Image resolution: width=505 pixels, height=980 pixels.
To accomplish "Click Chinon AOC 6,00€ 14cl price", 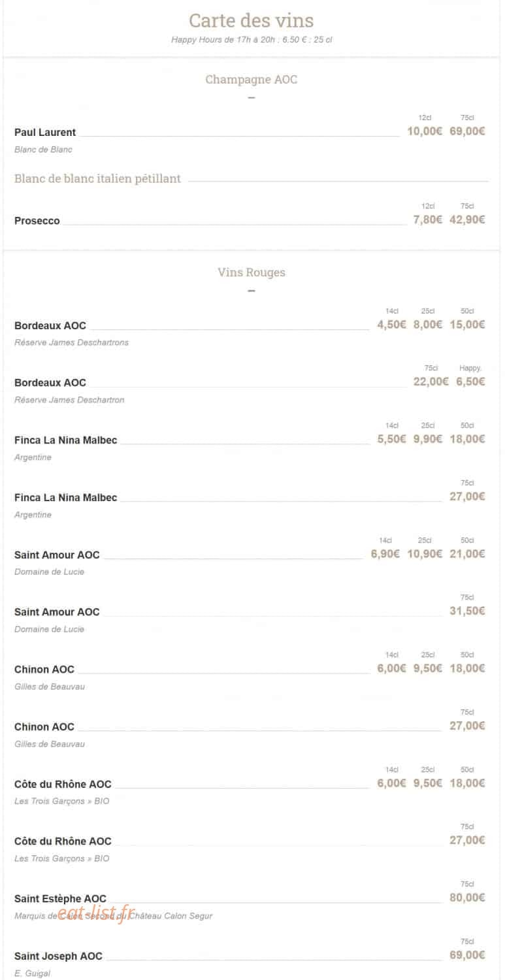I will coord(391,668).
